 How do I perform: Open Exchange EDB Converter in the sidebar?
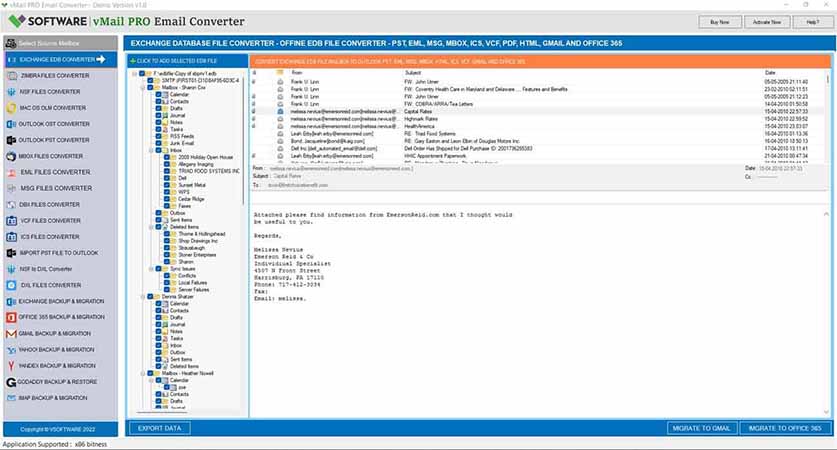click(60, 59)
